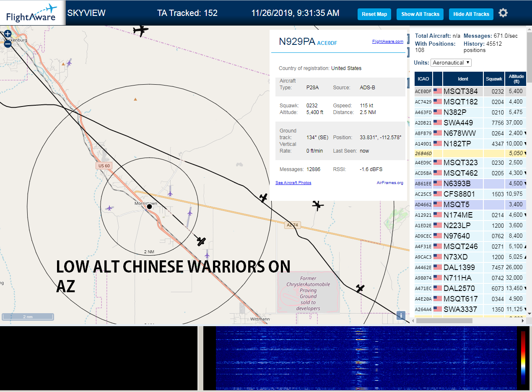Select the black aircraft icon near 2 NM label
Image resolution: width=532 pixels, height=392 pixels.
202,241
